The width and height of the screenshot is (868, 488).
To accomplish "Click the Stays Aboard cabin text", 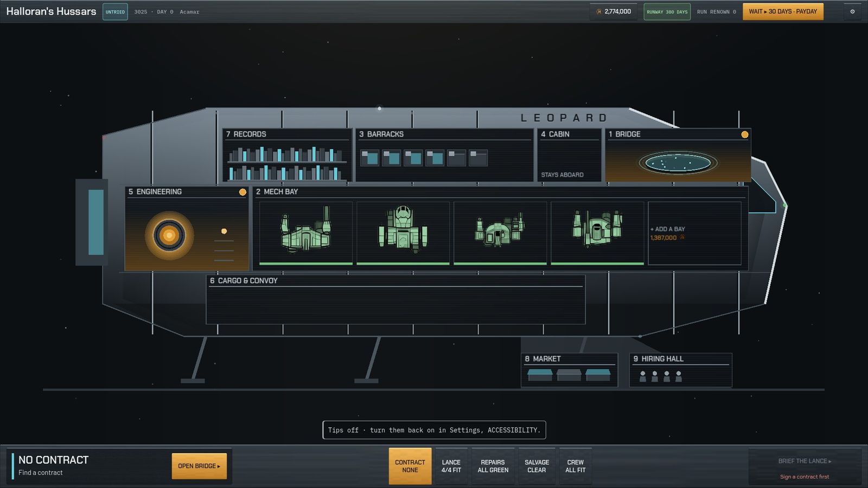I will pos(563,175).
